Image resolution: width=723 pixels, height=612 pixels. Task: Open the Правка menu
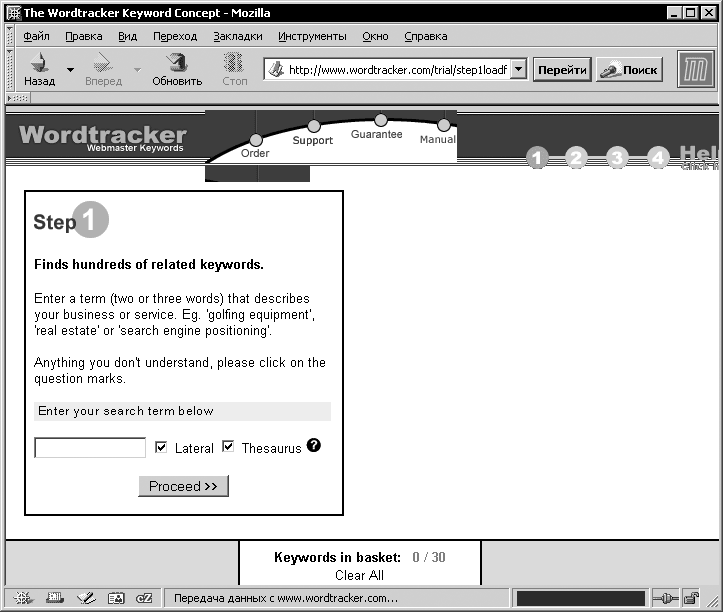pyautogui.click(x=83, y=36)
